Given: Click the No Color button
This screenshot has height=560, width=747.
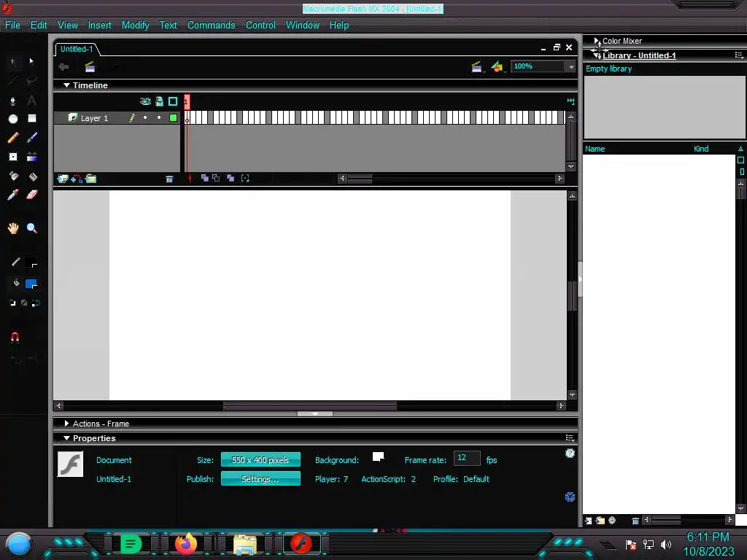Looking at the screenshot, I should pos(24,303).
